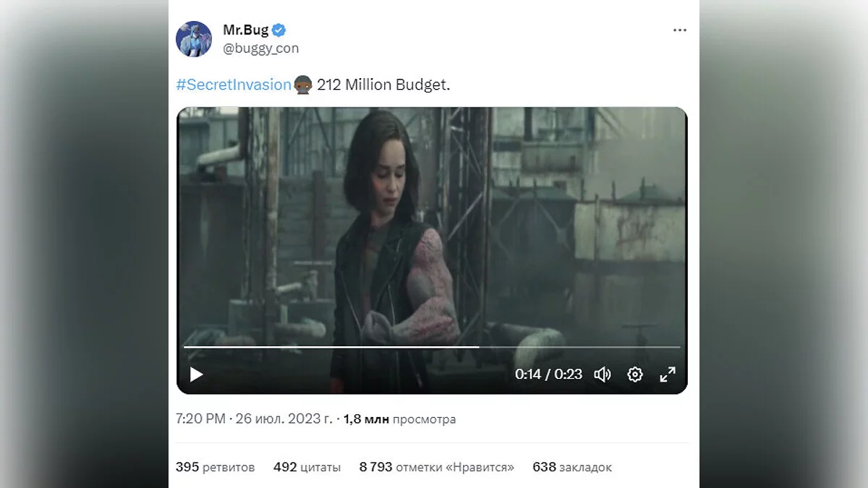Viewport: 868px width, 488px height.
Task: Click the video timer 0:14 / 0:23
Action: (x=548, y=374)
